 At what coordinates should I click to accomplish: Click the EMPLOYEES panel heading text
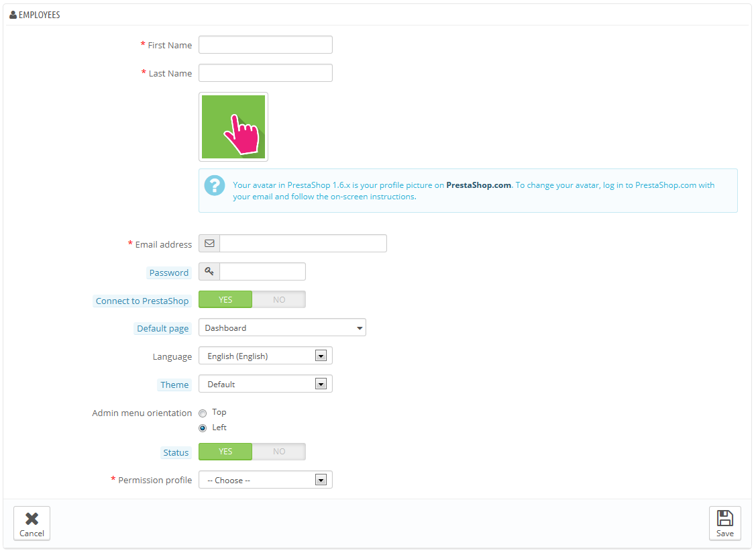coord(40,15)
